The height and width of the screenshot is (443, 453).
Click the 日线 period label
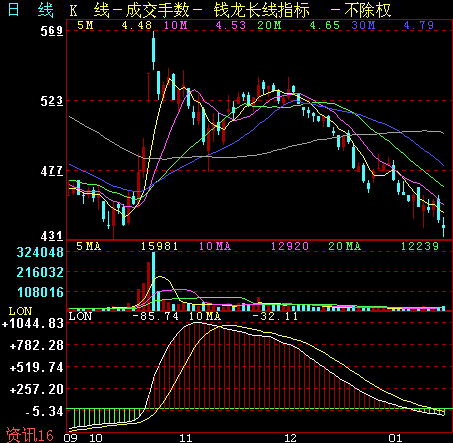pos(30,10)
